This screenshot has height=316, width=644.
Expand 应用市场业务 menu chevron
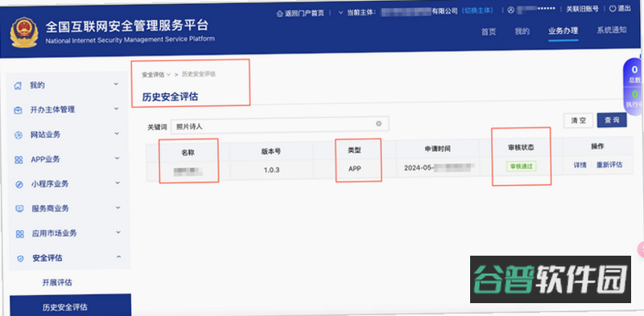118,232
